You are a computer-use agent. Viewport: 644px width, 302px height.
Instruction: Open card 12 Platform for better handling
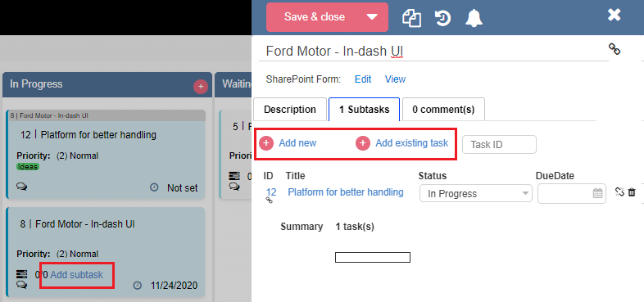click(106, 155)
